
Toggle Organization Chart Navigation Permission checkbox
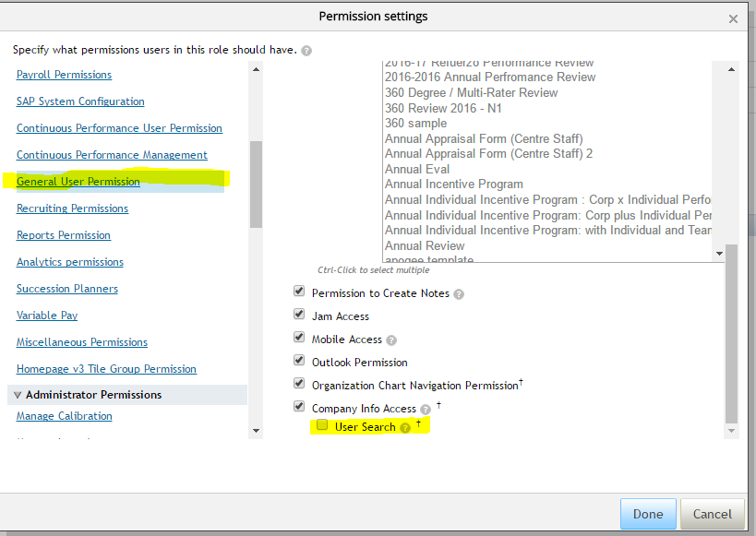299,383
